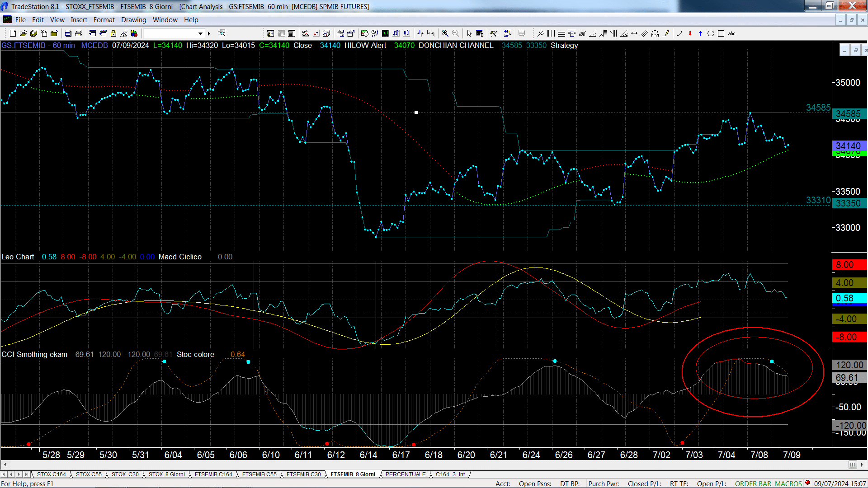Click ORDER BAR in the status bar
Screen dimensions: 868x488
[753, 484]
